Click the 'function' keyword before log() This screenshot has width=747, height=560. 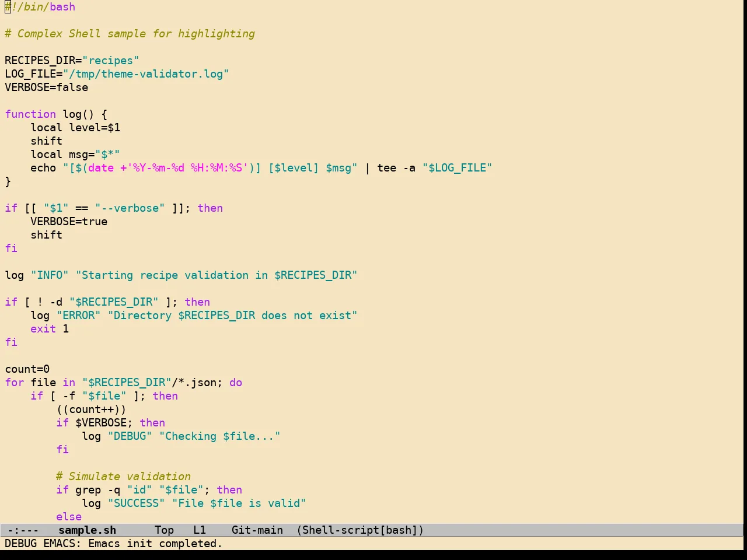point(30,114)
